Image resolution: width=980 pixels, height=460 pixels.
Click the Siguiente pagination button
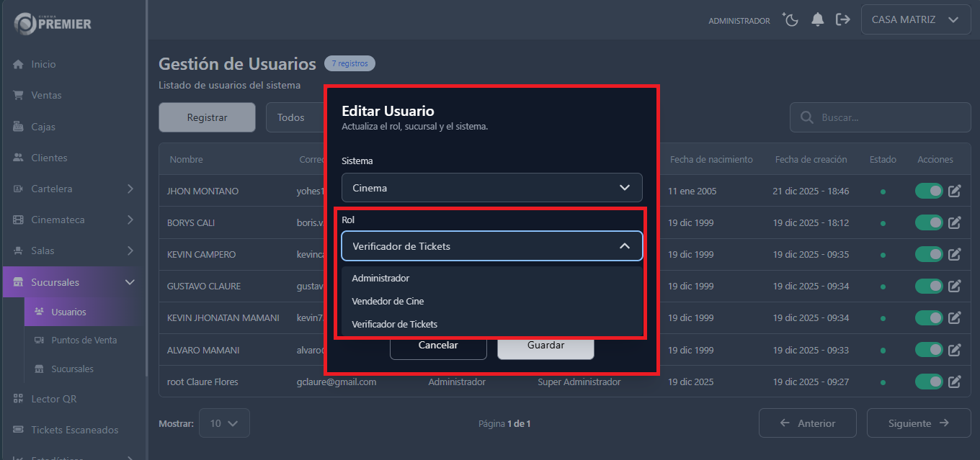(918, 423)
